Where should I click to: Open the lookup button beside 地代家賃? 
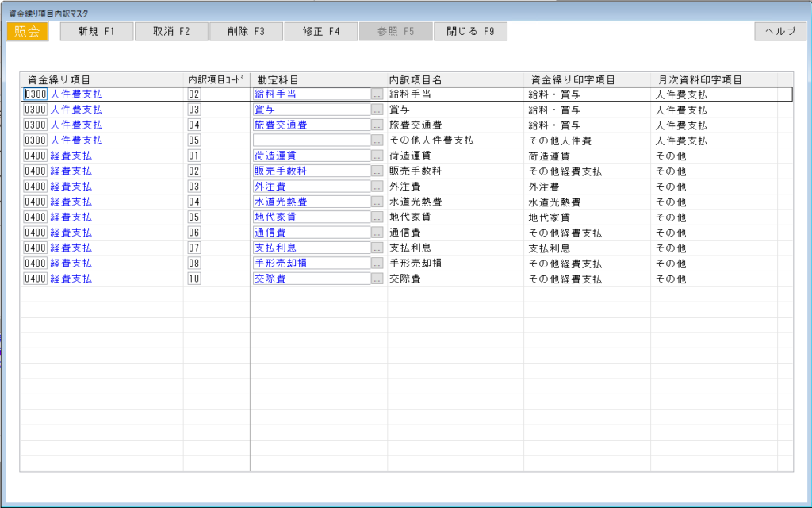coord(377,217)
